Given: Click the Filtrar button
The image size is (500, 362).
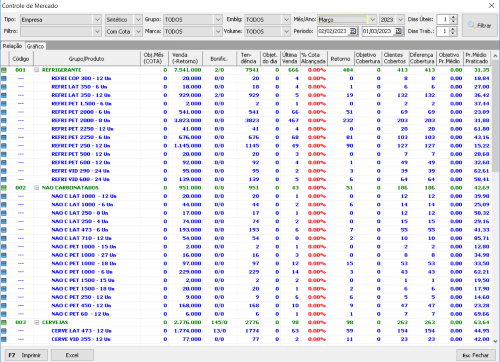Looking at the screenshot, I should 479,25.
